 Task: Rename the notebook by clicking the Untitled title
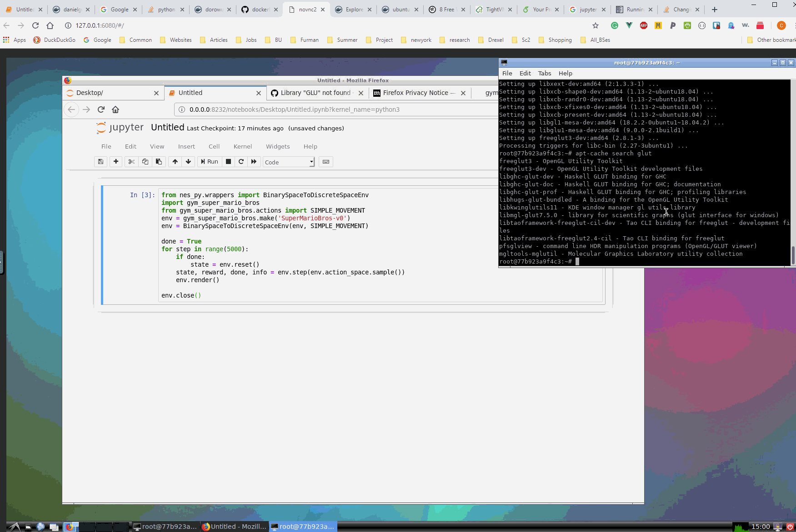(167, 127)
